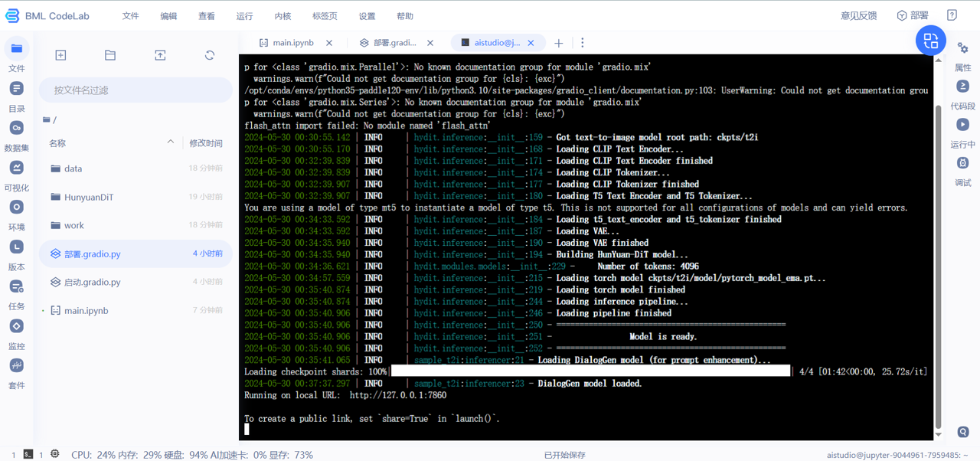Close the aistudio@j... terminal tab

tap(531, 43)
